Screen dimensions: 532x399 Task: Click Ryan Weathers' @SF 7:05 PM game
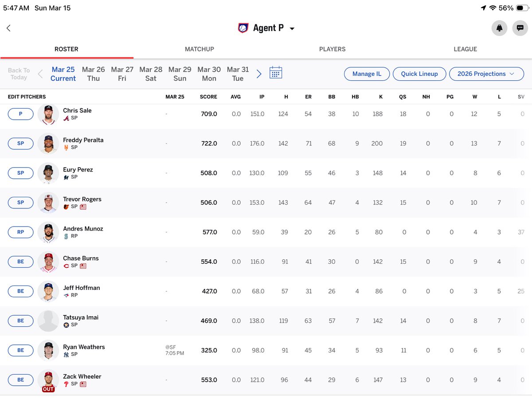pyautogui.click(x=175, y=350)
